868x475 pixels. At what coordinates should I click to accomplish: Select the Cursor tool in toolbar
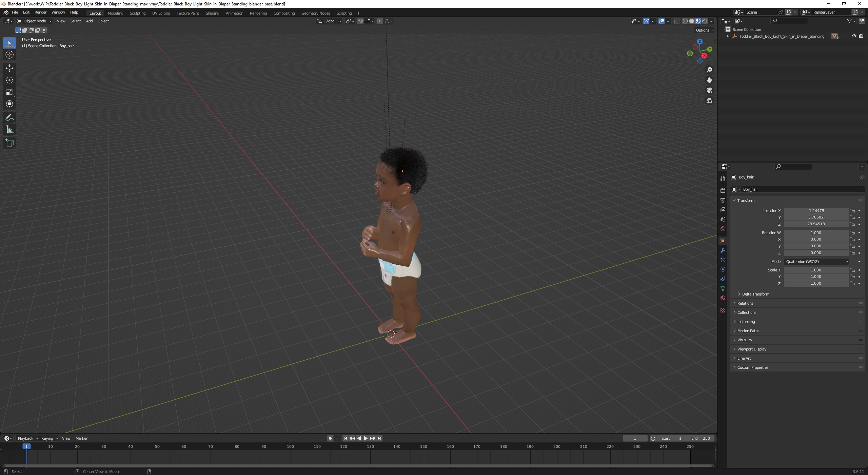(9, 55)
